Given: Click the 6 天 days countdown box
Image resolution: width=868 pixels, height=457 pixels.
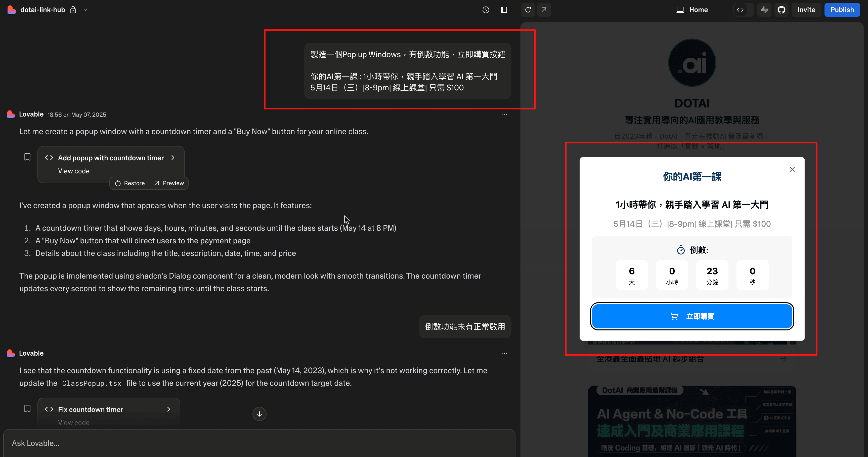Looking at the screenshot, I should [632, 275].
